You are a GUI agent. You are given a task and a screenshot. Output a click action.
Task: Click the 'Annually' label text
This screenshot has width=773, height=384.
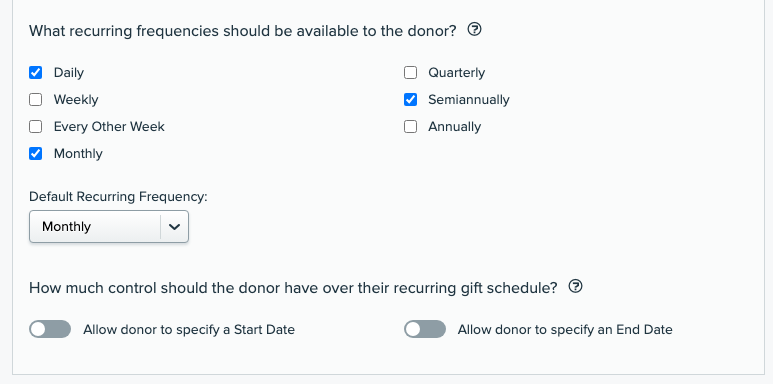click(455, 127)
